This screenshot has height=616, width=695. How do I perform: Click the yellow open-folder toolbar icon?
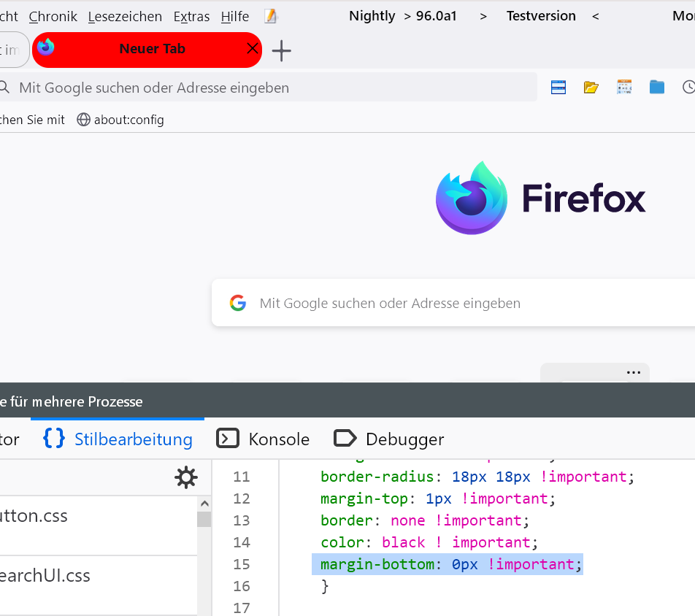591,88
